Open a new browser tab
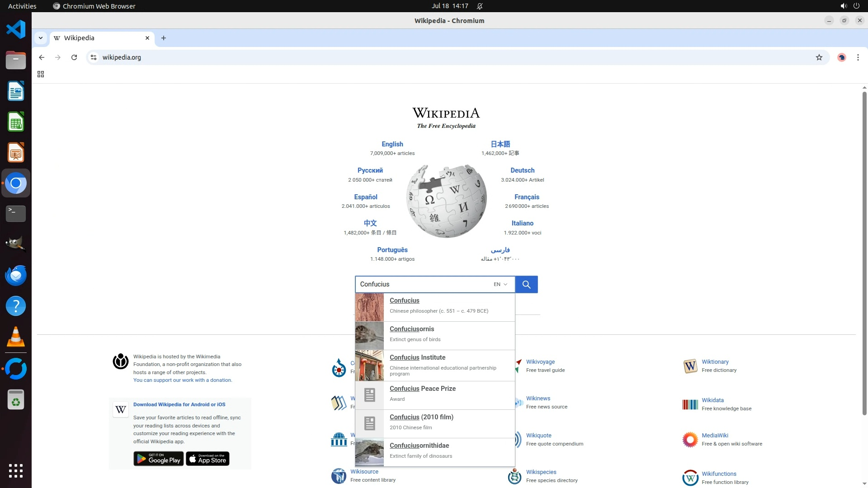Image resolution: width=868 pixels, height=488 pixels. 164,38
